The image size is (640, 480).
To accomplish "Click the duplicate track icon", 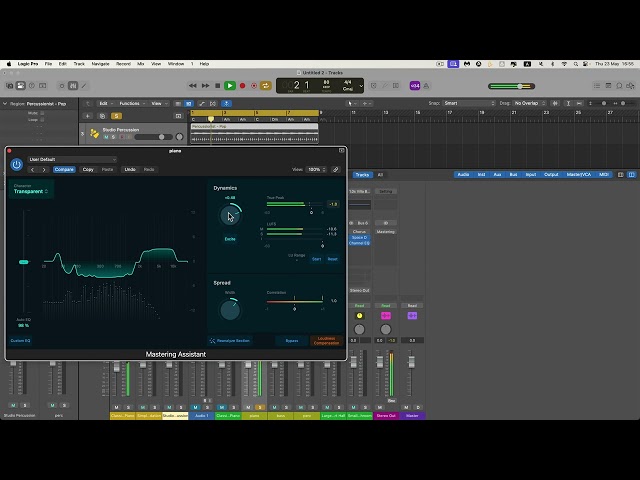I will pos(102,116).
